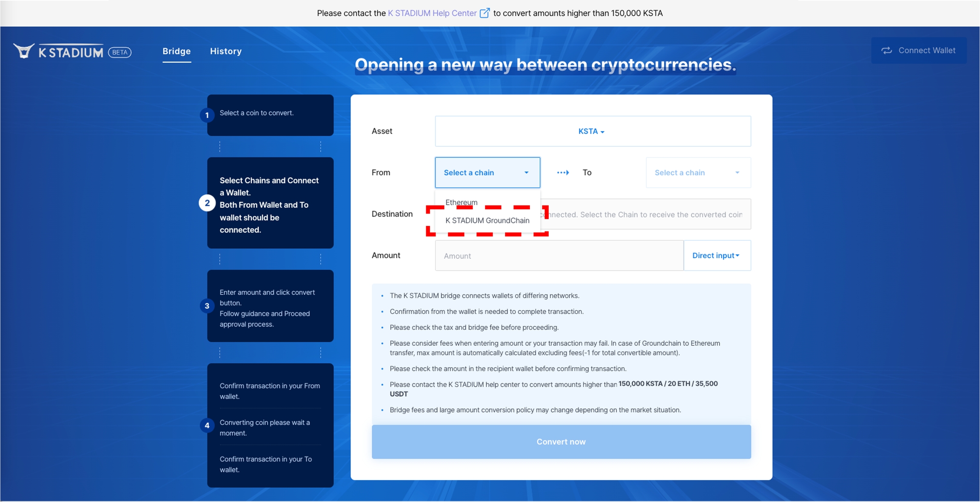
Task: Click the To dropdown caret arrow
Action: click(737, 173)
